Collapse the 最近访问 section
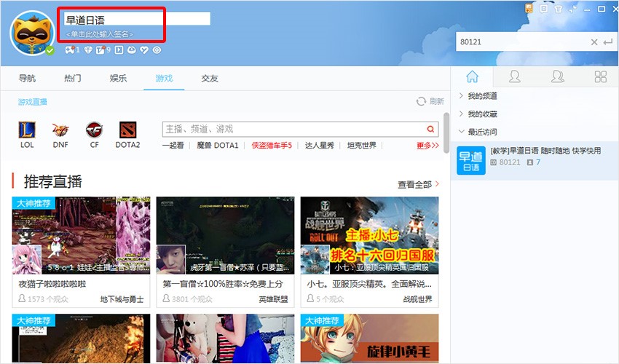The width and height of the screenshot is (619, 364). pyautogui.click(x=482, y=132)
